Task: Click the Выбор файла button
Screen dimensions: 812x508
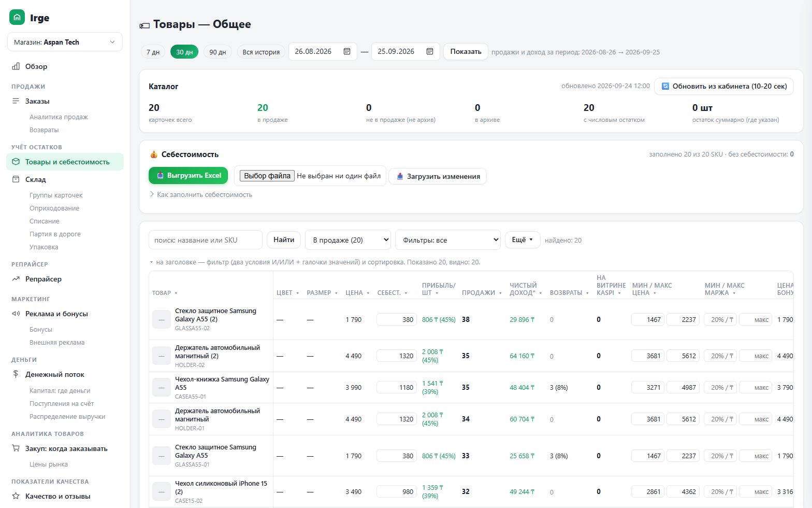Action: [x=267, y=176]
